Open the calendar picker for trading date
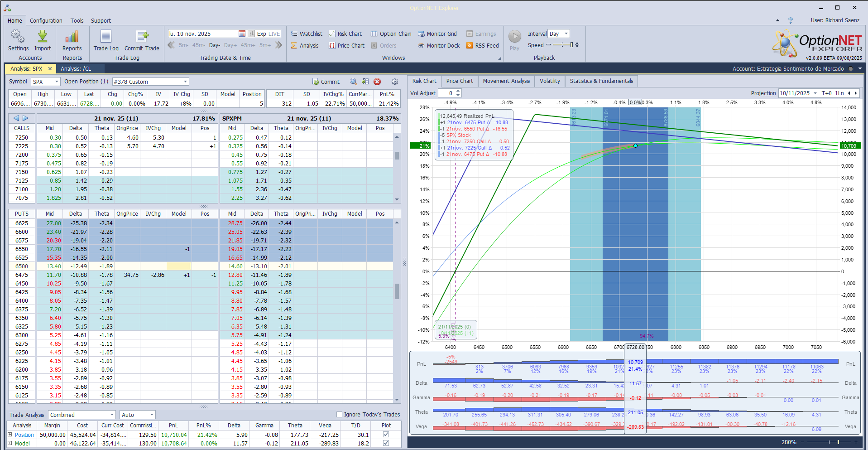This screenshot has width=868, height=450. [x=242, y=34]
